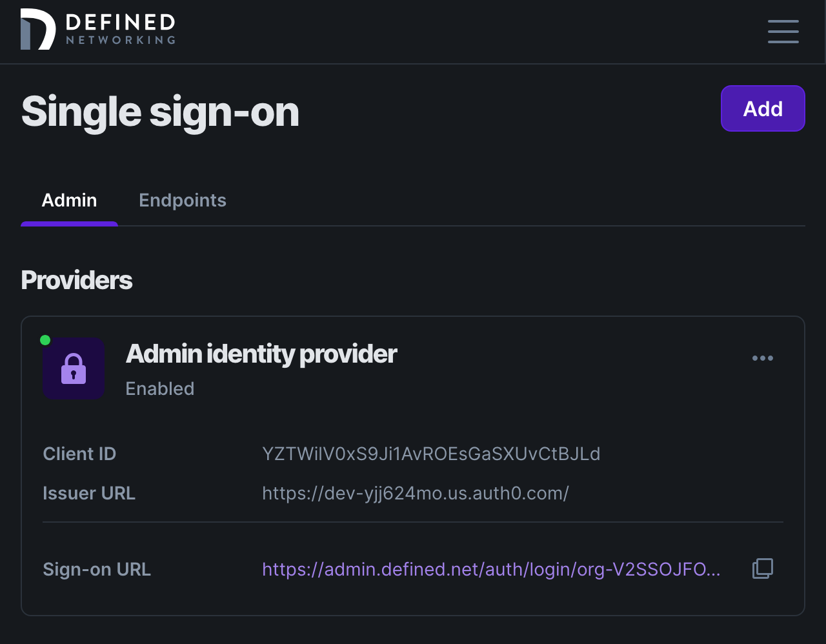The width and height of the screenshot is (826, 644).
Task: Click the Single sign-on page heading
Action: pyautogui.click(x=160, y=112)
